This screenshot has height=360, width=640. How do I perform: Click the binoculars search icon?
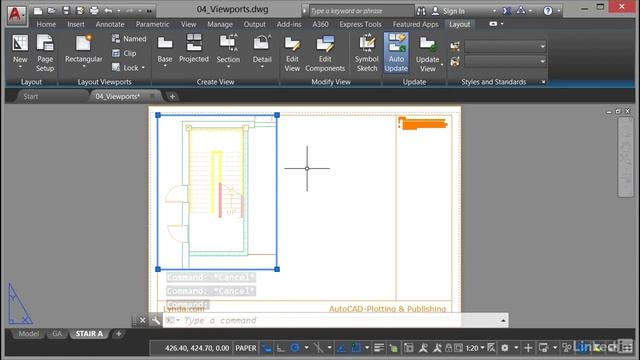pos(421,11)
